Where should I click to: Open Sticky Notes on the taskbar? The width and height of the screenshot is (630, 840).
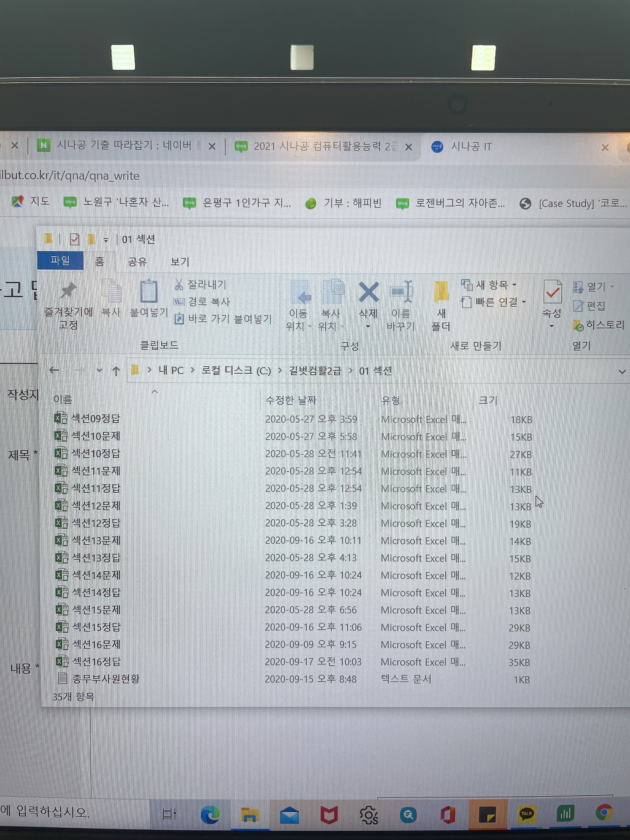coord(487,815)
